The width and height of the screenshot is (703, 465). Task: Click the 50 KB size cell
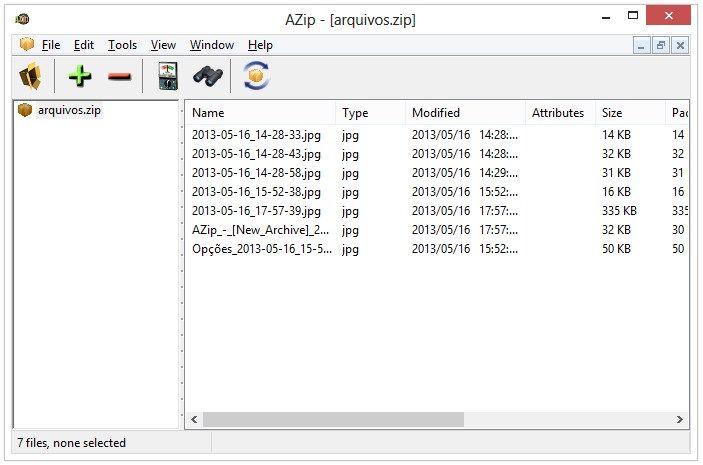(616, 249)
